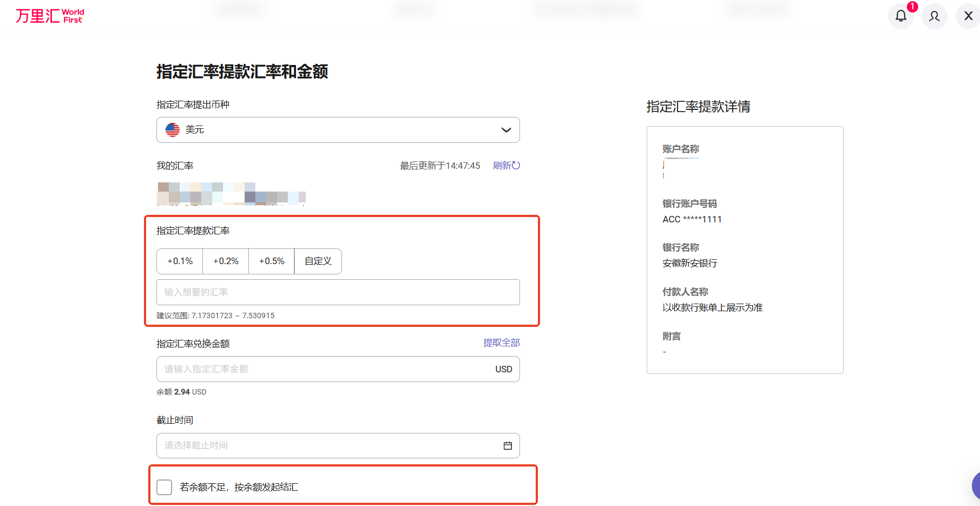Open the user account profile icon

[934, 16]
